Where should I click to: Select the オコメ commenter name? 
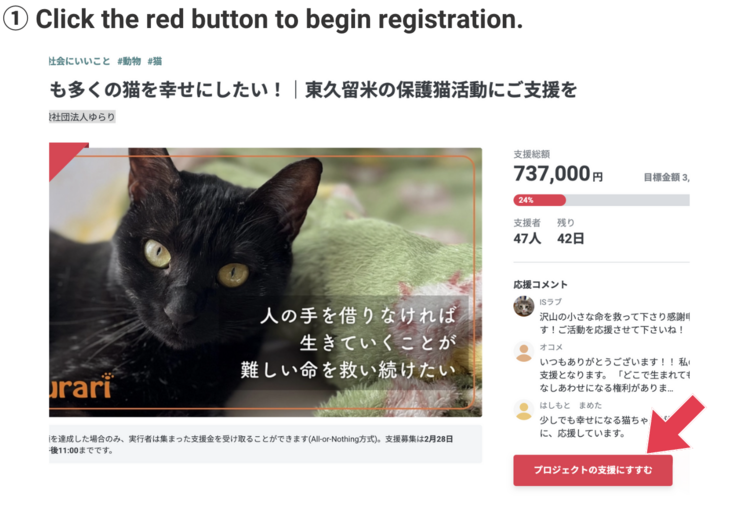click(x=551, y=347)
